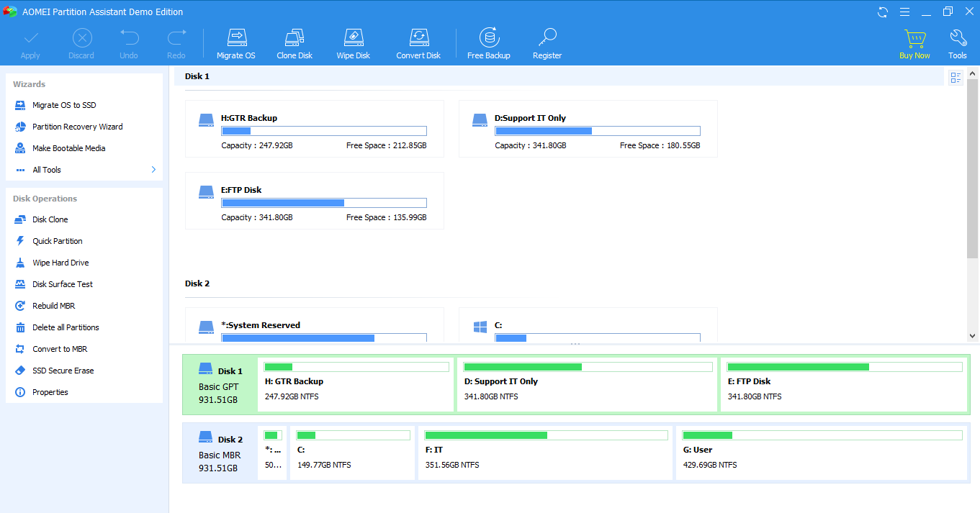
Task: Select SSD Secure Erase from Disk Operations
Action: pyautogui.click(x=63, y=370)
